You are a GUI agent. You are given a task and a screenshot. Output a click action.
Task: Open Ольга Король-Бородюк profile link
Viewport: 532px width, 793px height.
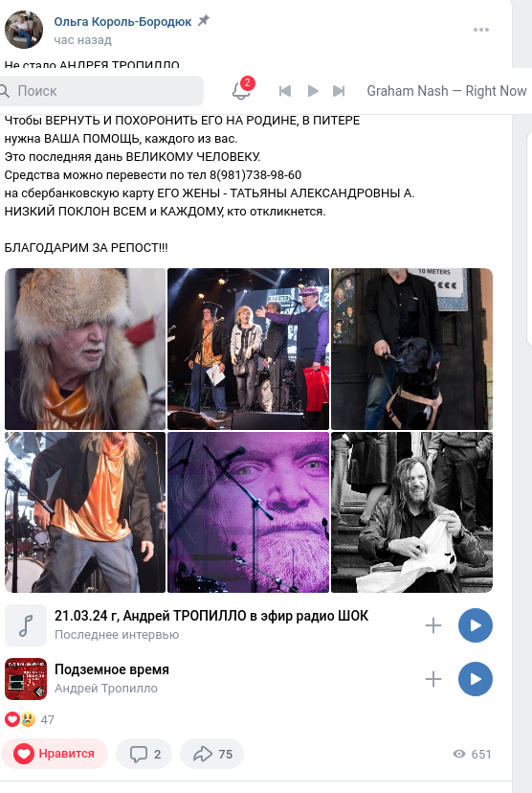point(122,22)
